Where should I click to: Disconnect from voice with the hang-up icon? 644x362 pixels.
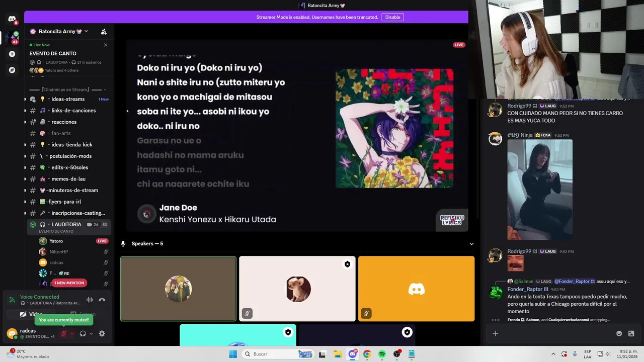tap(102, 300)
